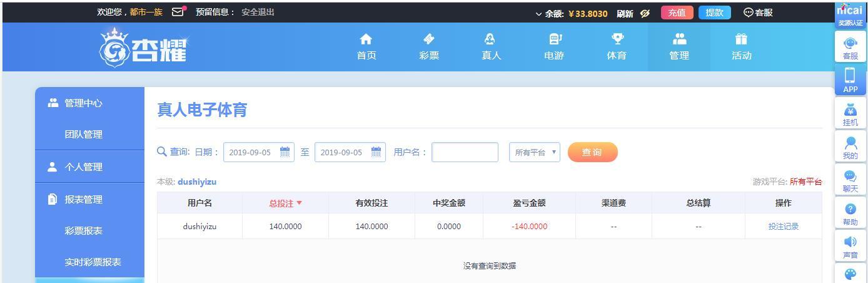
Task: Click the 用户名 input field
Action: coord(465,152)
